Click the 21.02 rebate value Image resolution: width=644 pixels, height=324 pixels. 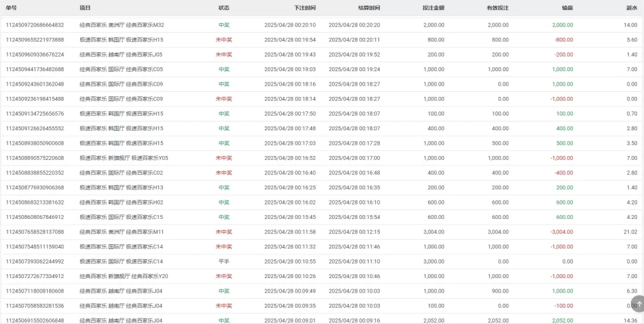tap(630, 232)
